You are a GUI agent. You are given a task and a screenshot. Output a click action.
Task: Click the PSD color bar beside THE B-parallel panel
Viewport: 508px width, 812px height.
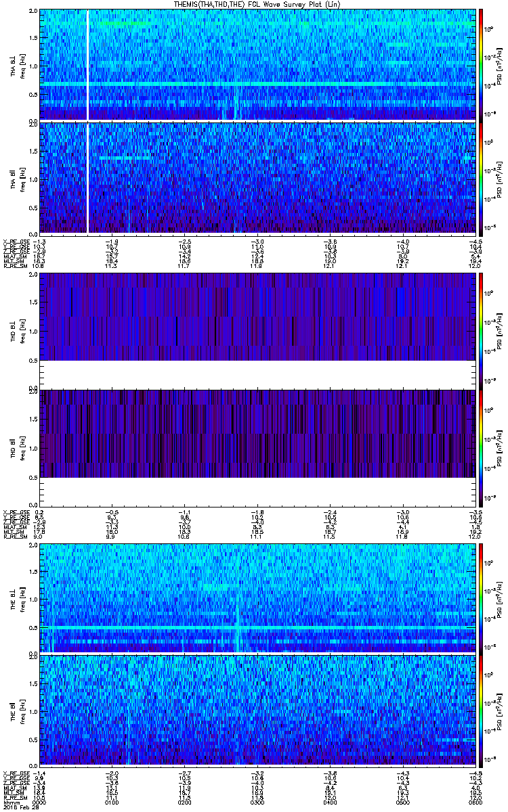tap(481, 710)
